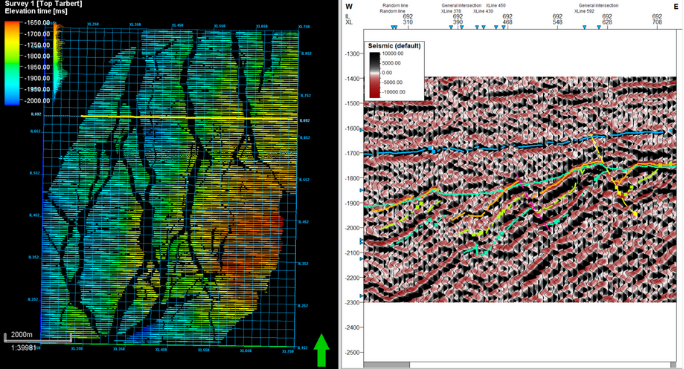This screenshot has height=369, width=684.
Task: Click the Elevation time rainbow color bar
Action: coord(12,63)
